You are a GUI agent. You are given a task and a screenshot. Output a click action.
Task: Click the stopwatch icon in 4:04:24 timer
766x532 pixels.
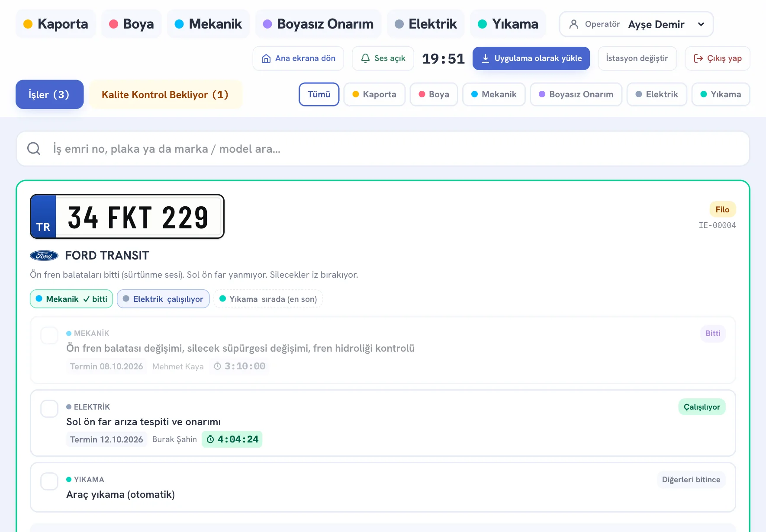click(210, 439)
